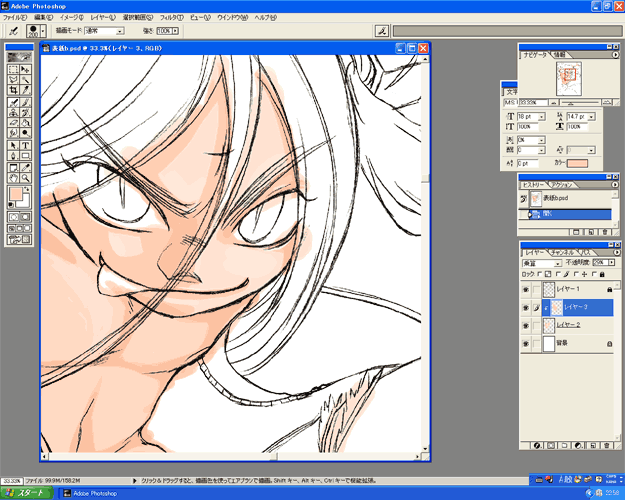Swap foreground and background colors
The image size is (625, 500).
tap(27, 189)
